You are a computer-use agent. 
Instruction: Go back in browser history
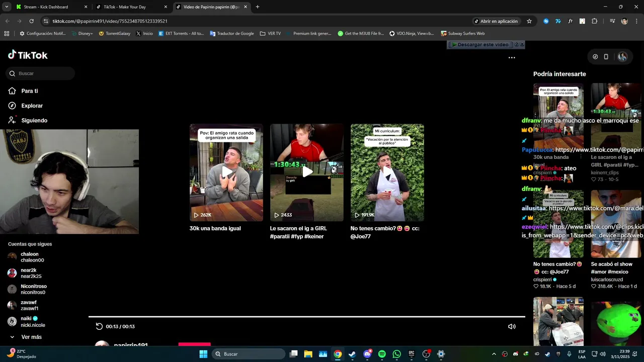pyautogui.click(x=7, y=21)
